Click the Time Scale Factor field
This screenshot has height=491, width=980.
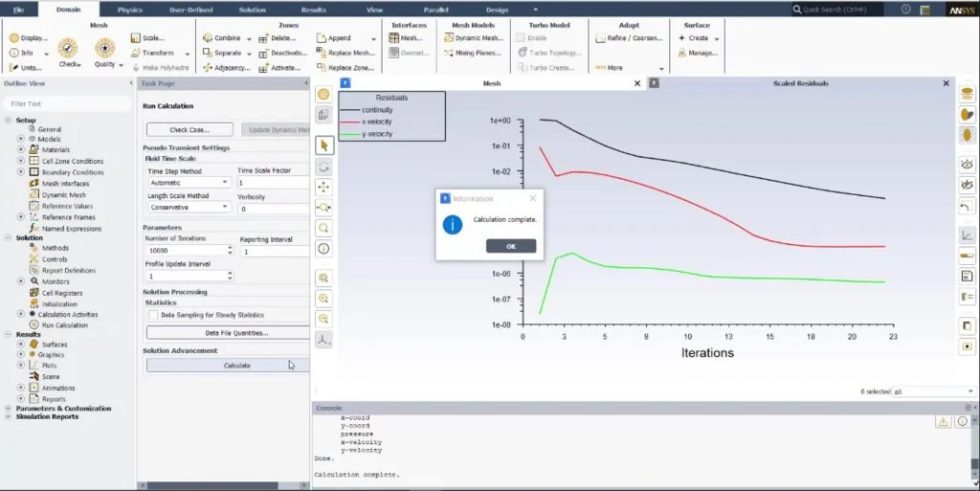click(273, 183)
